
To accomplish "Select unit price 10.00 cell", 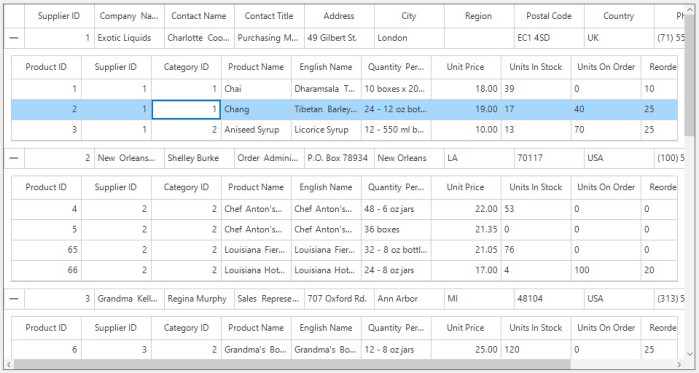I will click(x=466, y=130).
